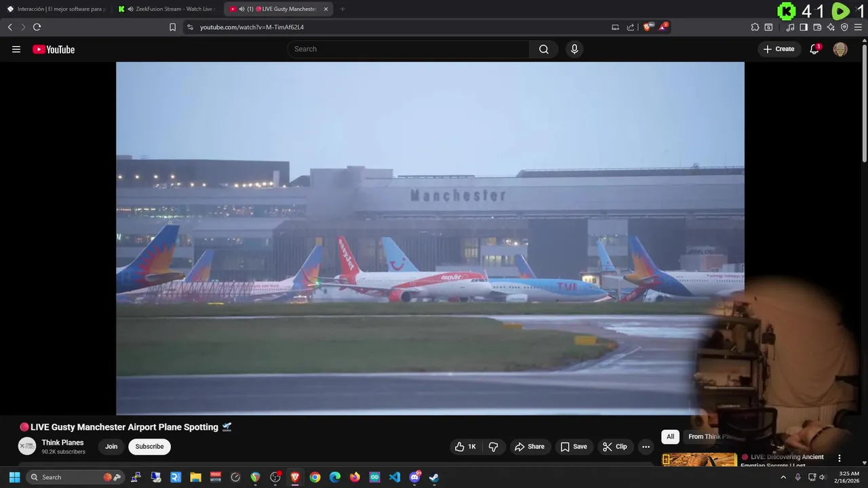Click the 90.2K subscribers text
This screenshot has height=488, width=868.
click(x=63, y=451)
